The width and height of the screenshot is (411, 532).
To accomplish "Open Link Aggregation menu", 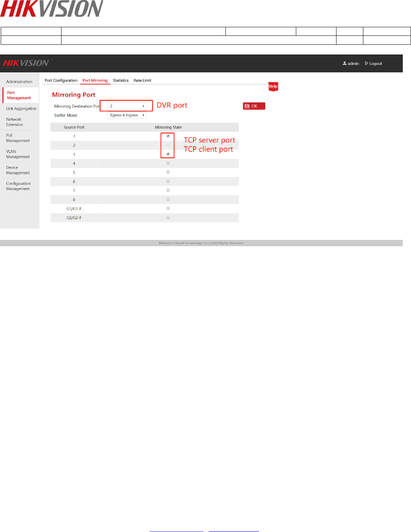I will tap(21, 109).
